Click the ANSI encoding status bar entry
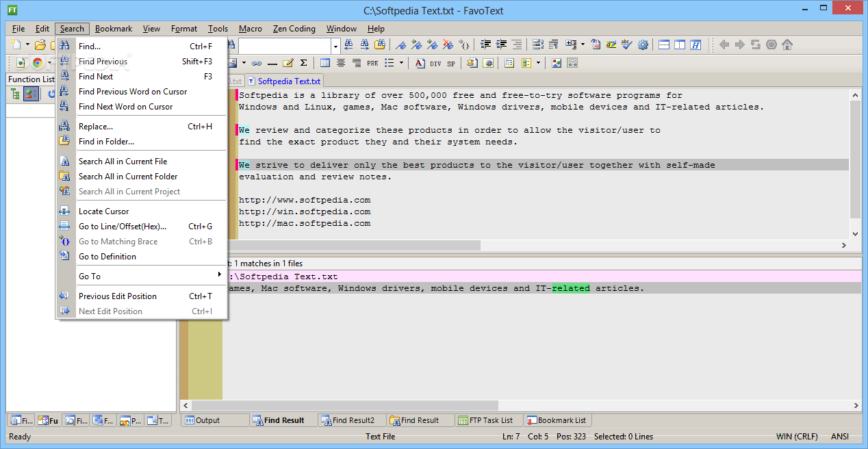Viewport: 868px width, 449px height. 840,437
